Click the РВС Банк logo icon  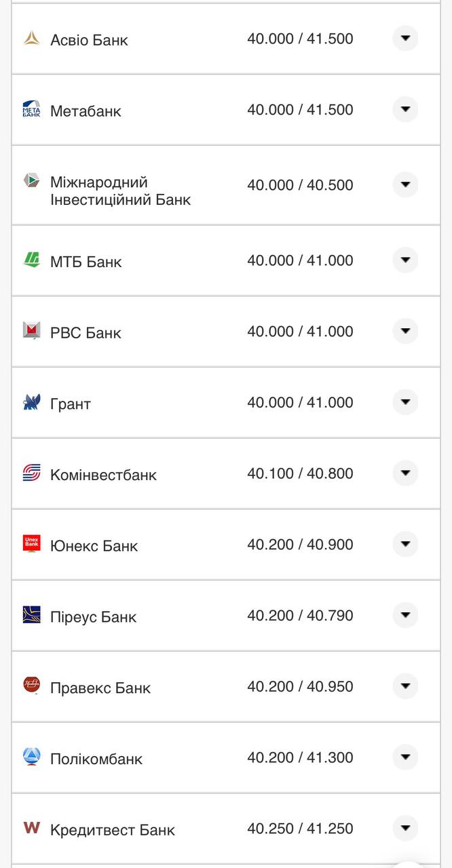click(32, 331)
